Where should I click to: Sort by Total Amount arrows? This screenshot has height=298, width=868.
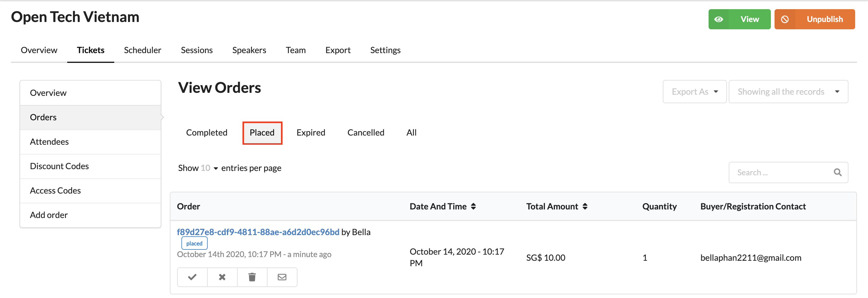pyautogui.click(x=585, y=206)
